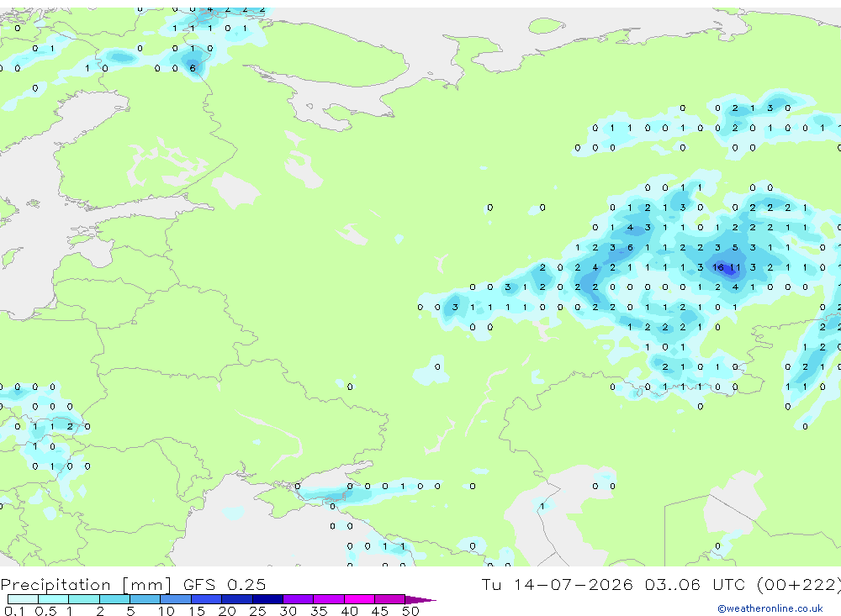Pick the 10–15 mm legend swatch
Viewport: 841px width, 616px height.
pos(176,599)
